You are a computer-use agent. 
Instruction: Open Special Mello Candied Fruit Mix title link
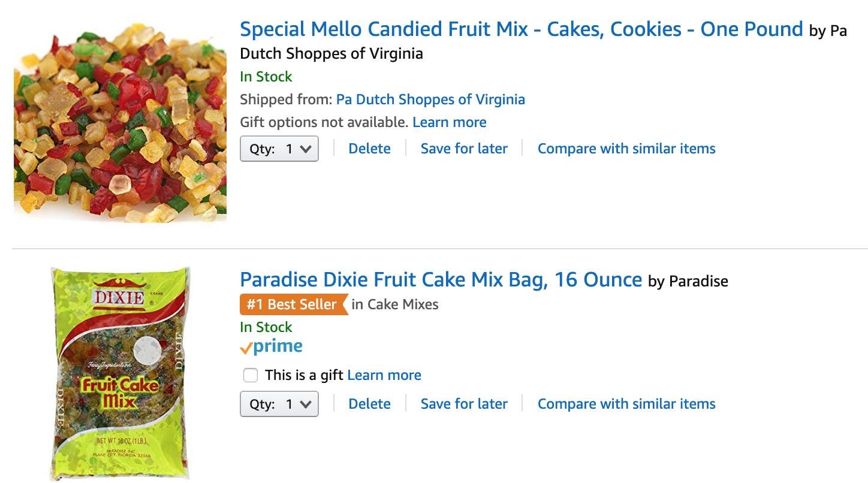point(521,29)
